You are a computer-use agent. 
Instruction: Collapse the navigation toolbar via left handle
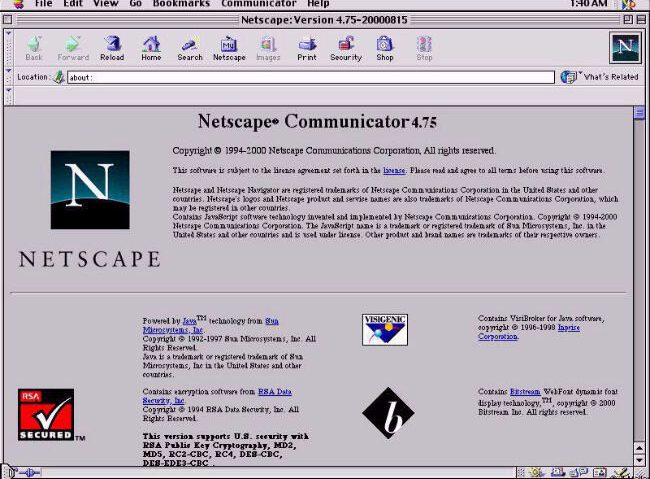point(7,47)
